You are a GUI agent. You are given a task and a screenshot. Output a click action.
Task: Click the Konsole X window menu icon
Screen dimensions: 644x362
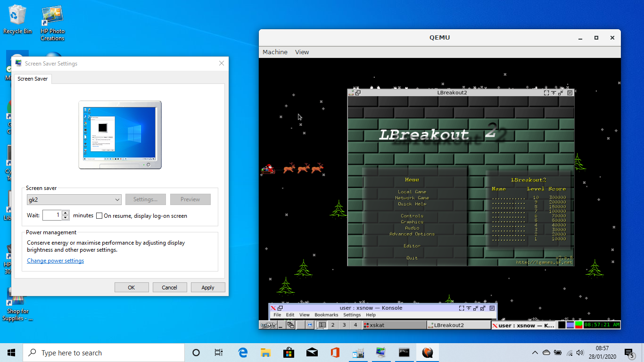[x=273, y=308]
